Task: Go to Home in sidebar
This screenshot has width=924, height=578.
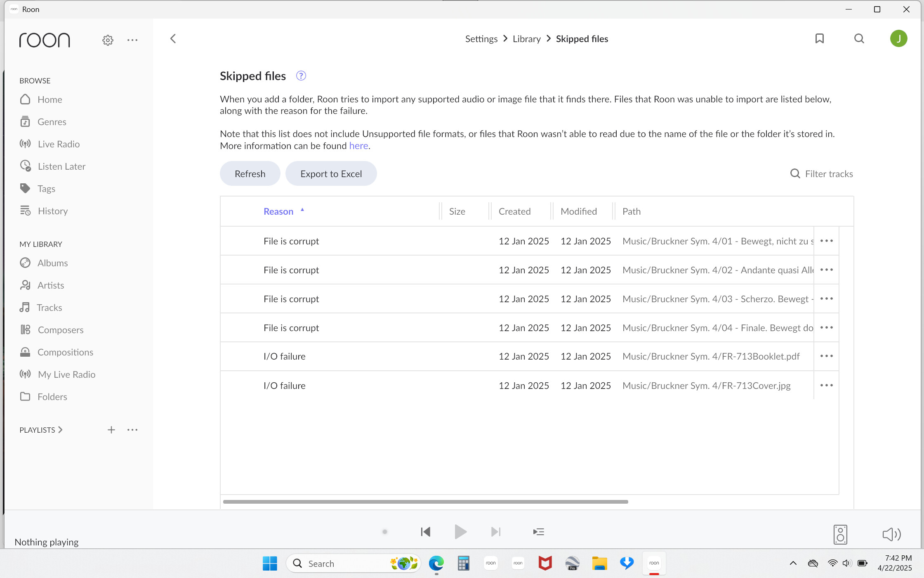Action: click(41, 99)
